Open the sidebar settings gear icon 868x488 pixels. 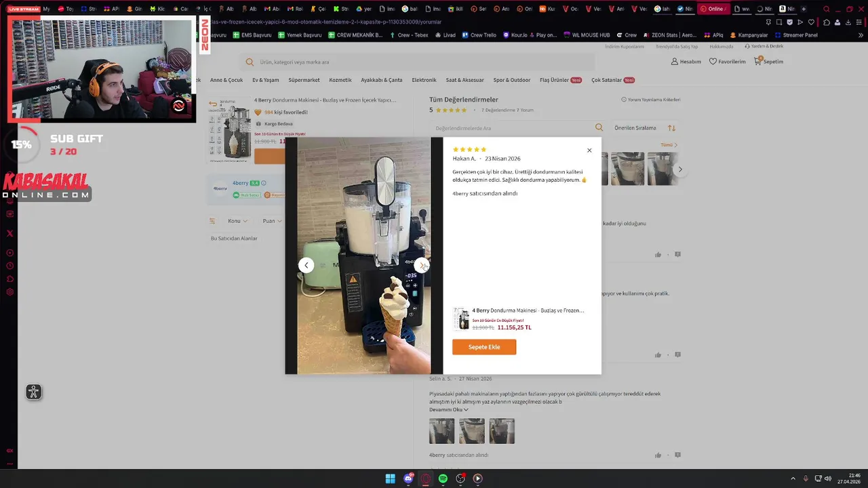pos(9,292)
